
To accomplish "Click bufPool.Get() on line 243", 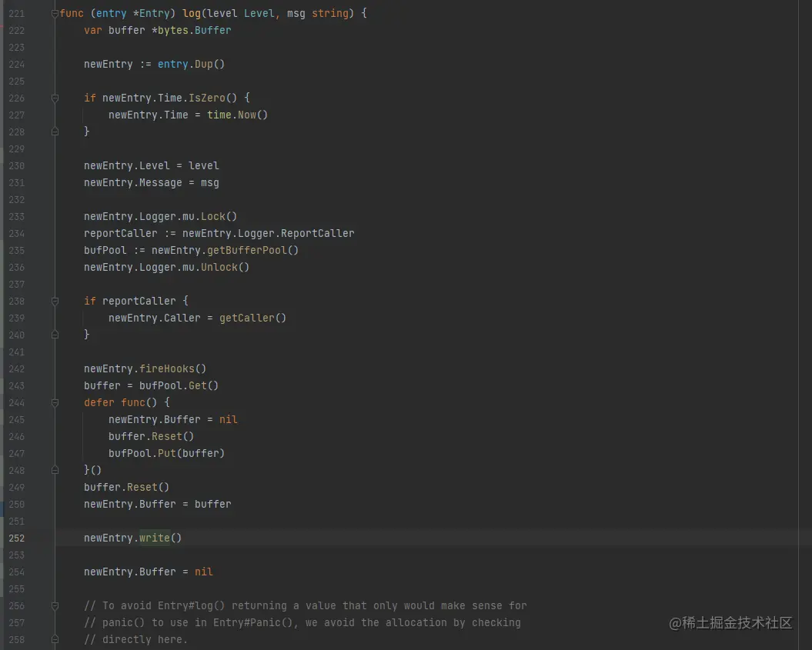I will (x=179, y=385).
